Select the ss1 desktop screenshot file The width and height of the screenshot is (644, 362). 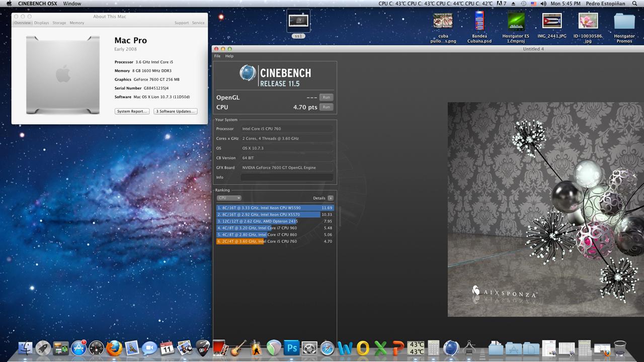pyautogui.click(x=299, y=25)
